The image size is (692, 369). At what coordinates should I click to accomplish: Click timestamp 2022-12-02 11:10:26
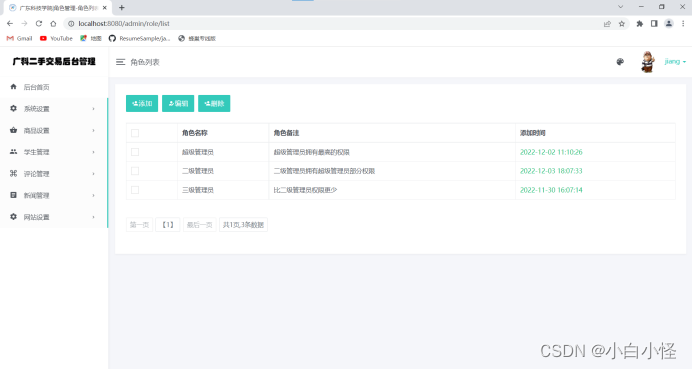(551, 152)
